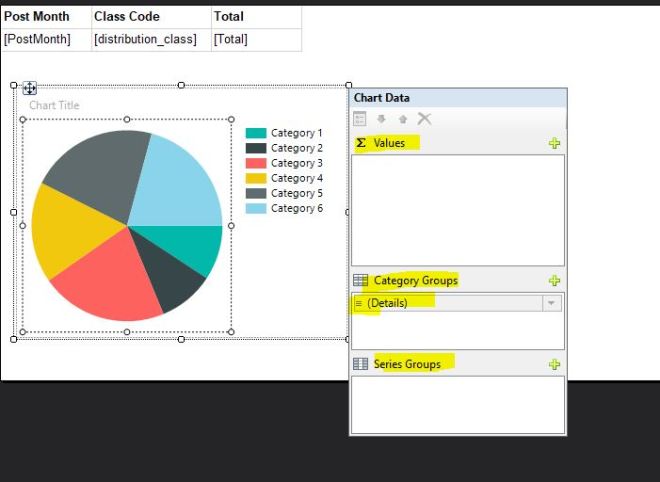Screen dimensions: 660x482
Task: Click the table icon beside Category Groups
Action: point(361,280)
